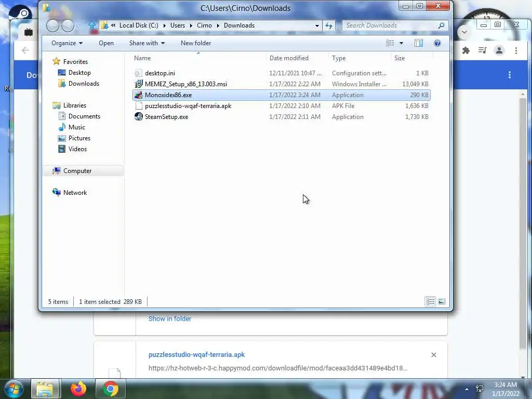Select Monoxidex86.exe application icon

pyautogui.click(x=138, y=95)
